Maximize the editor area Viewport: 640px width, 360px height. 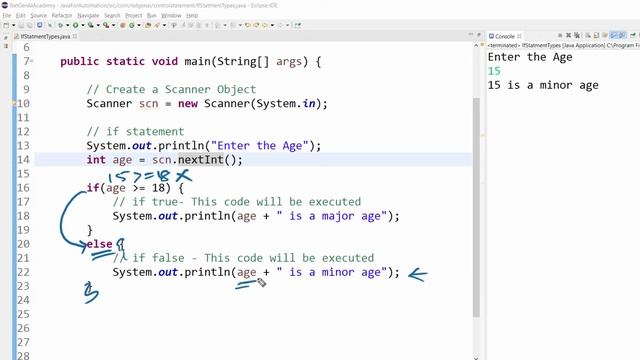pyautogui.click(x=478, y=35)
